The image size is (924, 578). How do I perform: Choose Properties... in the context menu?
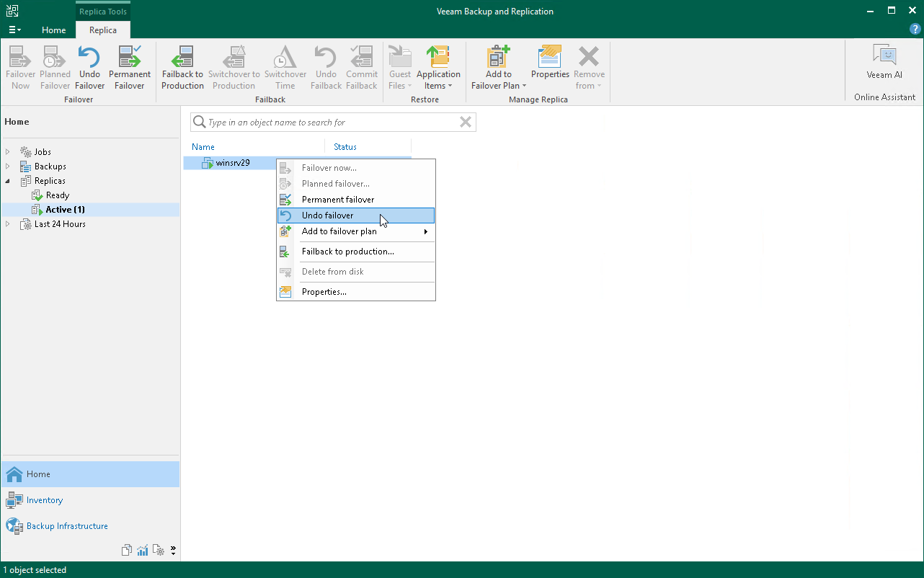coord(356,292)
